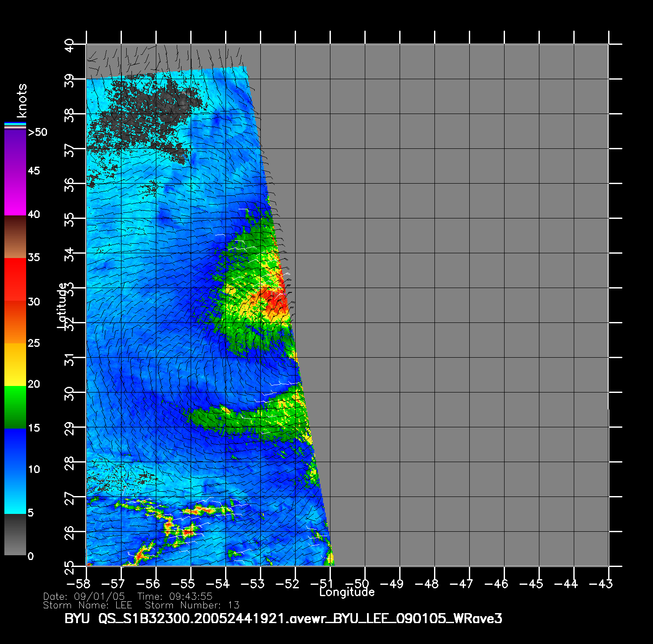This screenshot has width=653, height=644.
Task: Click longitude tick label '-52'
Action: 287,584
